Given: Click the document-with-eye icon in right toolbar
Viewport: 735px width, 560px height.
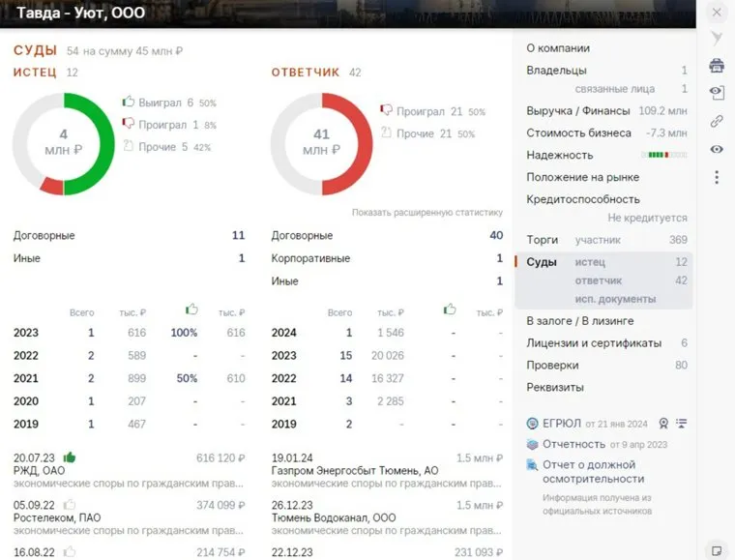Looking at the screenshot, I should 716,93.
